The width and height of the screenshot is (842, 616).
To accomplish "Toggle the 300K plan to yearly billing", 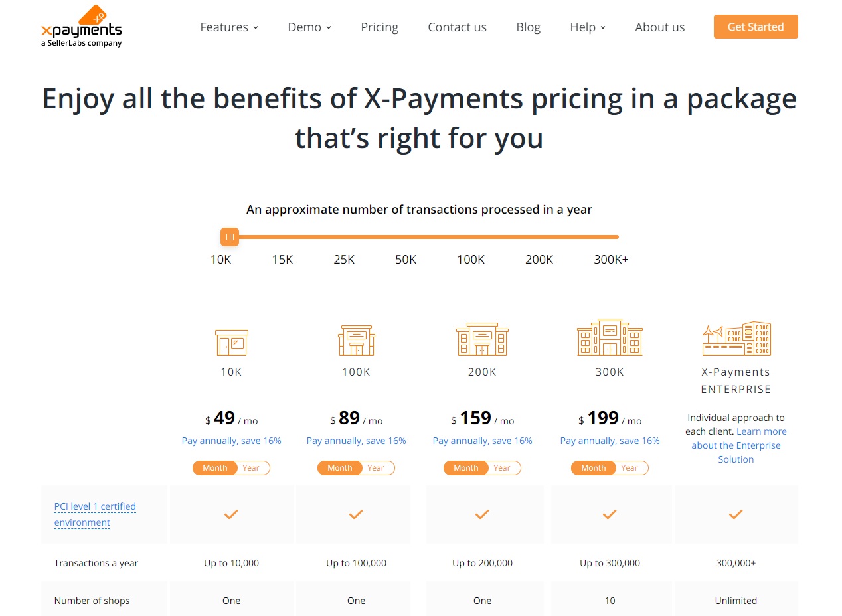I will coord(630,468).
